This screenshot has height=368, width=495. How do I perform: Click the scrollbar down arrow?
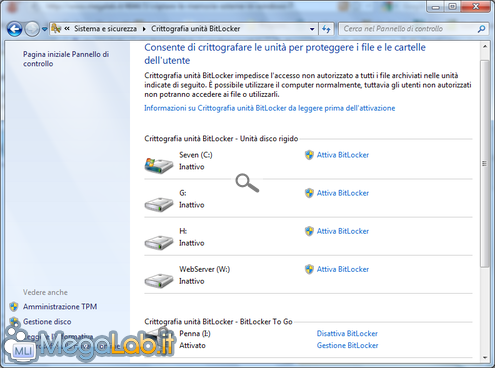tap(485, 358)
